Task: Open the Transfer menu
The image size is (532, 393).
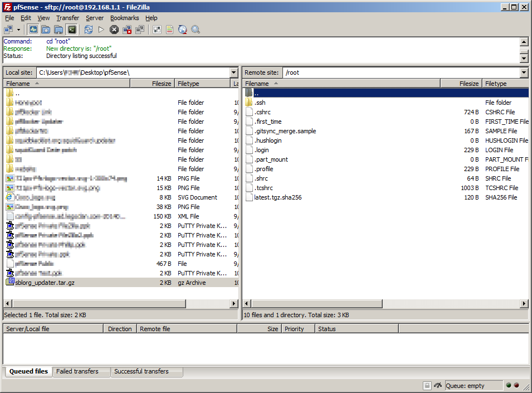Action: 67,18
